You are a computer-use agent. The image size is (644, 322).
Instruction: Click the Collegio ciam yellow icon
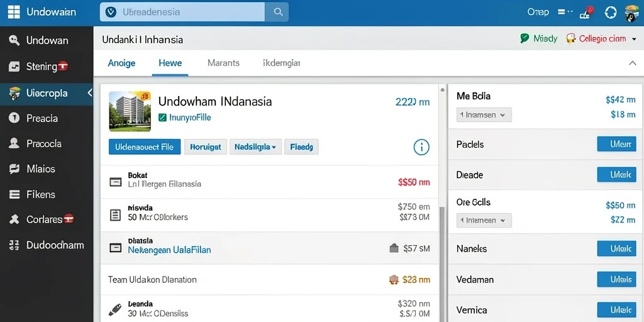[x=570, y=38]
